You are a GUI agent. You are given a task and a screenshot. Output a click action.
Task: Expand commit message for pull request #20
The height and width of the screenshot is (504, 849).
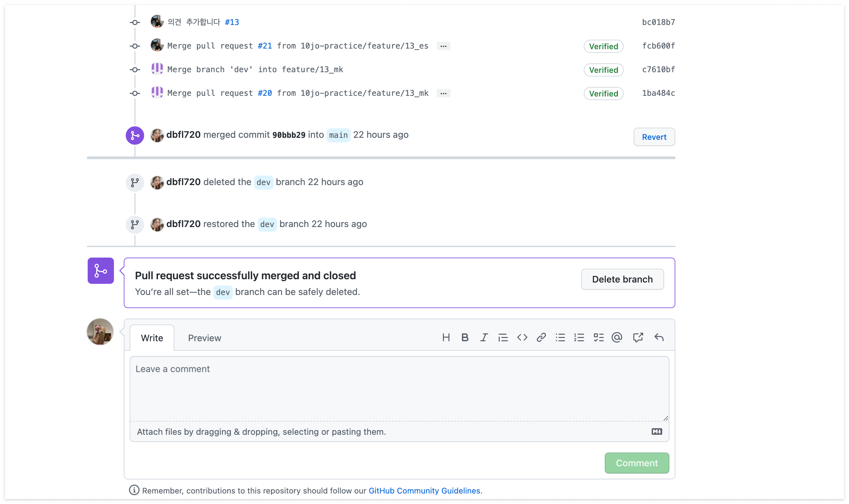(443, 93)
